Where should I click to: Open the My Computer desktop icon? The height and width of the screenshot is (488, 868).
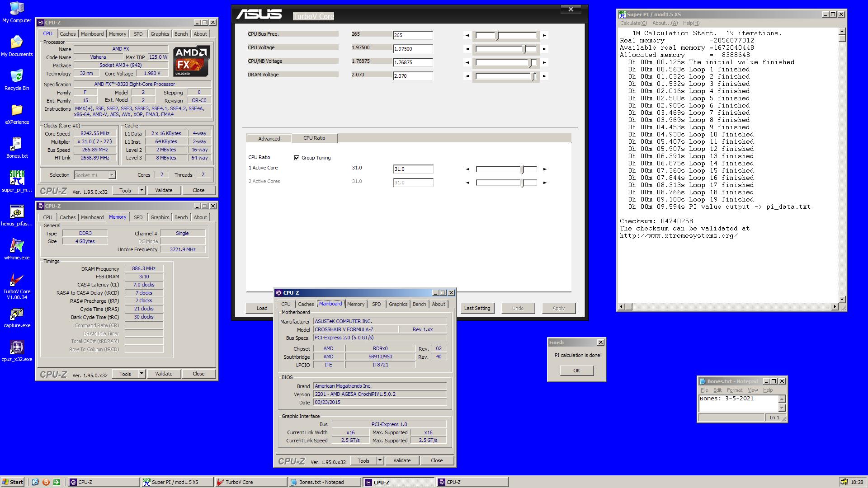coord(17,12)
